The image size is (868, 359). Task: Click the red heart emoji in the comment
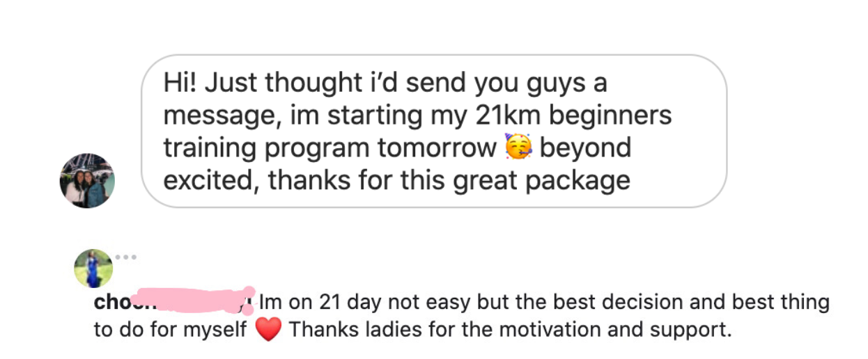point(268,330)
